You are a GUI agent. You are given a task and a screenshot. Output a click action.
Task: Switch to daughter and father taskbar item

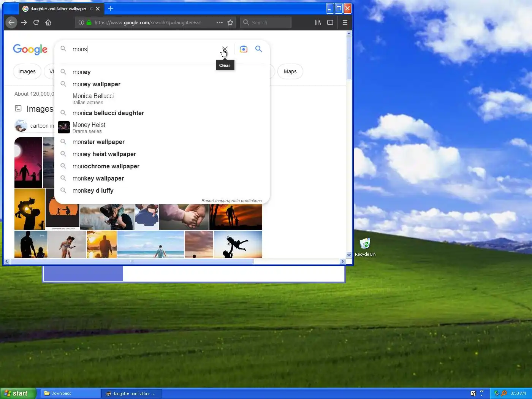point(132,393)
